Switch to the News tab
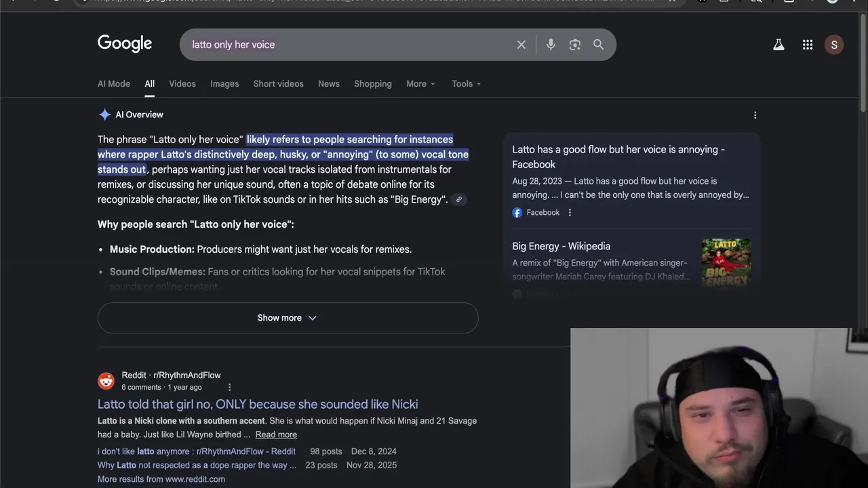 (329, 84)
